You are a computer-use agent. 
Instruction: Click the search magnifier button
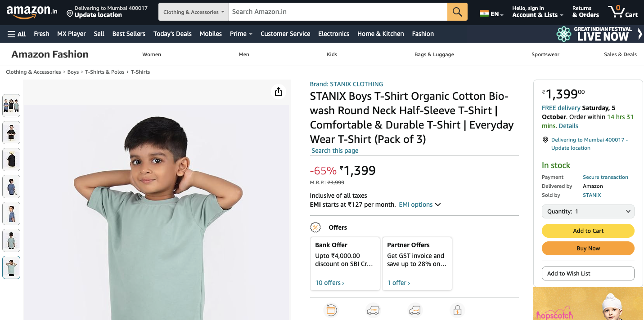click(457, 12)
